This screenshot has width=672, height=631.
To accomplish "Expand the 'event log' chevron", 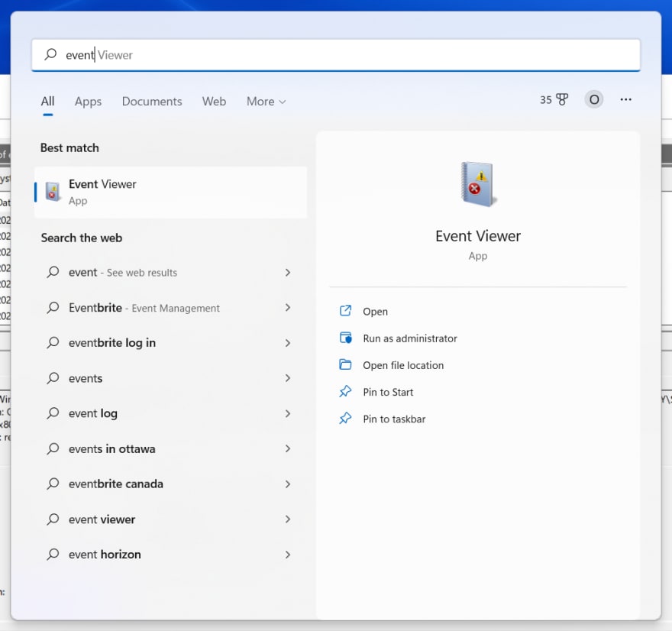I will point(288,413).
